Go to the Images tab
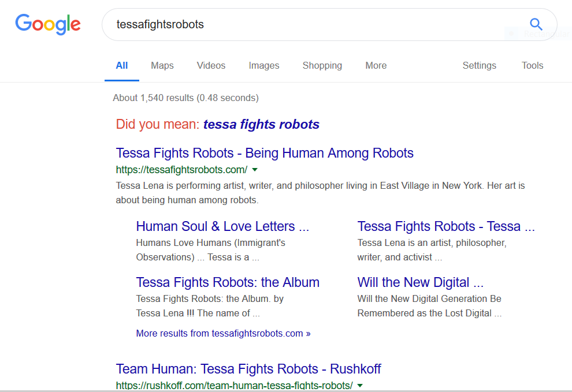Screen dimensions: 572x392 point(264,66)
